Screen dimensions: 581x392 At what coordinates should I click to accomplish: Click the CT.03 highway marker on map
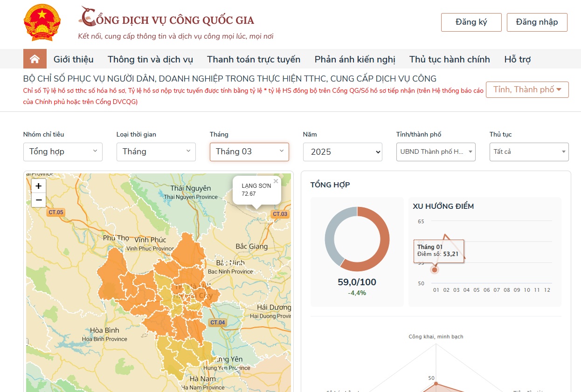point(280,214)
